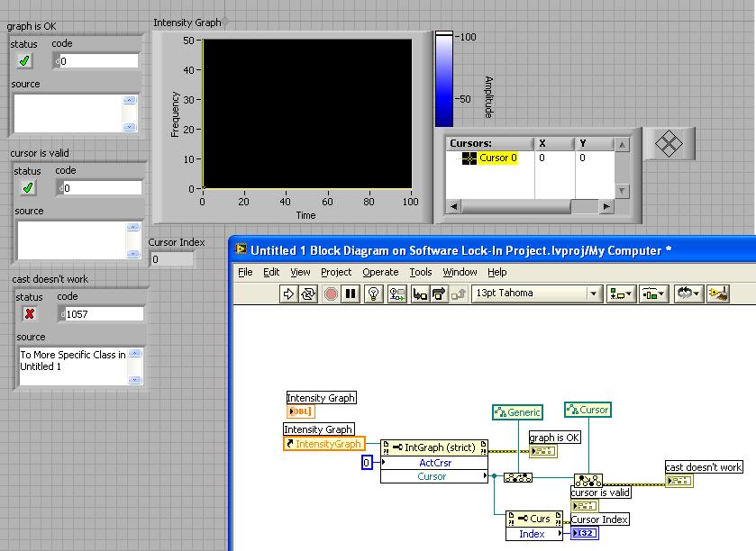The width and height of the screenshot is (756, 551).
Task: Click the Clean Up Diagram broom icon
Action: point(718,294)
